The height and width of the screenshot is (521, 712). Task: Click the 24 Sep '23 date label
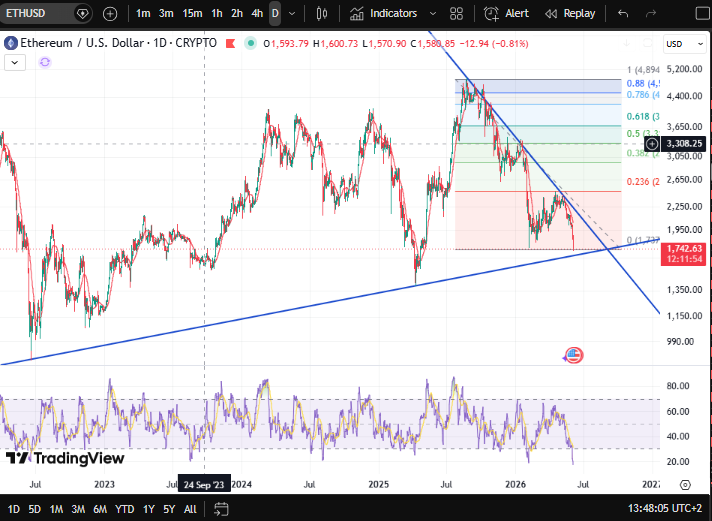tap(204, 485)
